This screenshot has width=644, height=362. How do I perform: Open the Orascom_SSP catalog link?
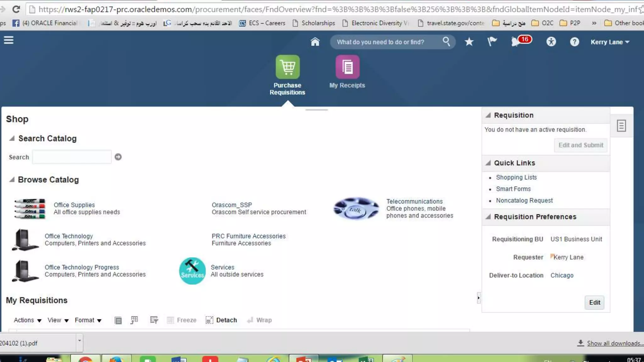tap(232, 205)
